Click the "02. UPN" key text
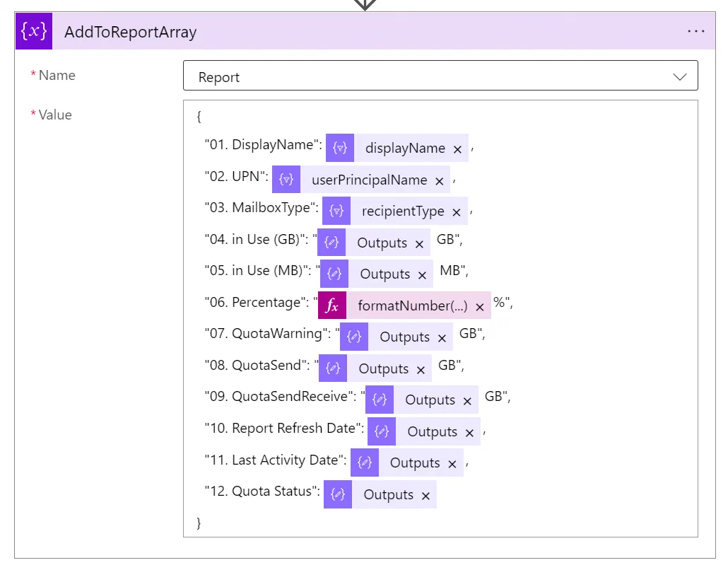 click(x=236, y=176)
